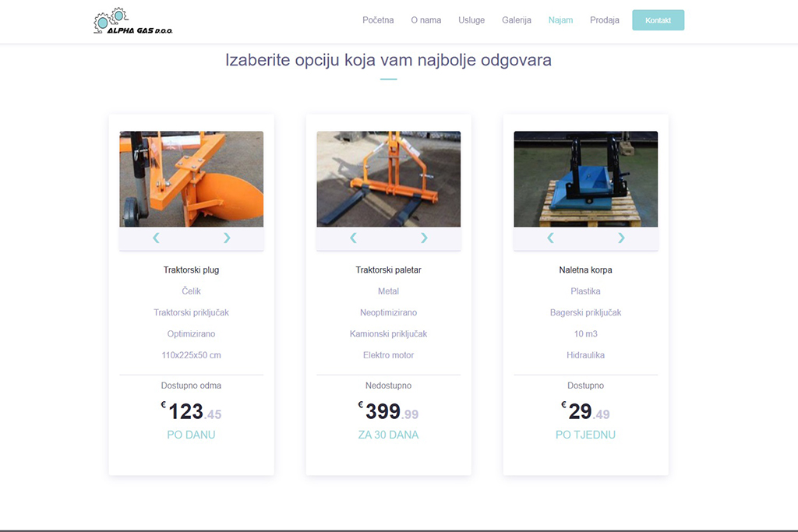This screenshot has width=798, height=532.
Task: Show next image of Traktorski plug
Action: [x=227, y=238]
